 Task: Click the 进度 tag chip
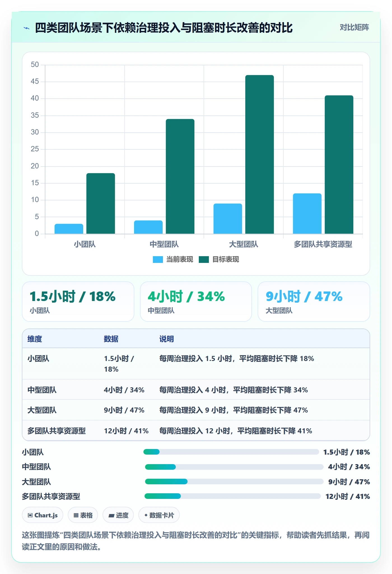point(118,515)
